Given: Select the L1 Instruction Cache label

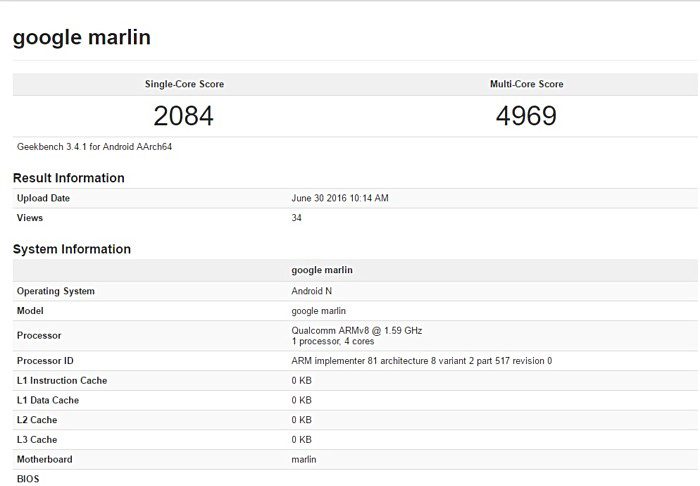Looking at the screenshot, I should coord(62,381).
